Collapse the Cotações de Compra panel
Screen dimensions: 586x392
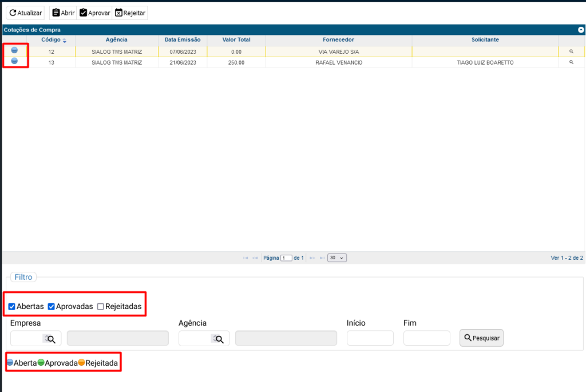581,30
